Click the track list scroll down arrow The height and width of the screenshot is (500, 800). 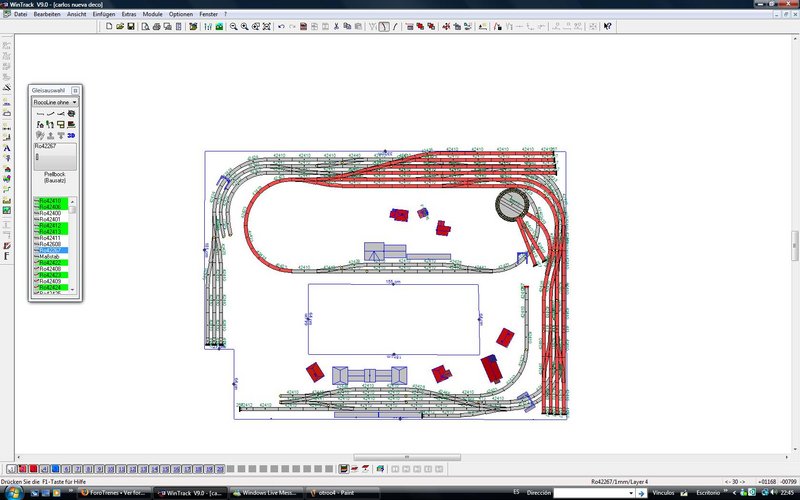[x=72, y=290]
